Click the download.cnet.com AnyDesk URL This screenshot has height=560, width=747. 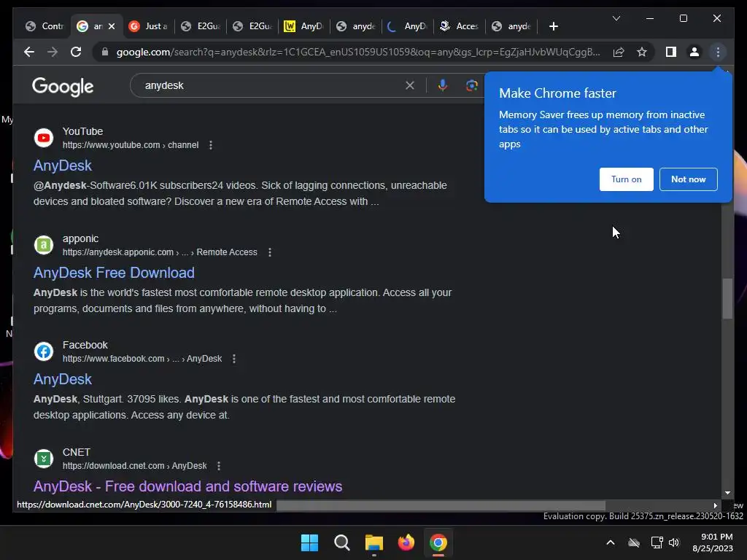coord(134,466)
